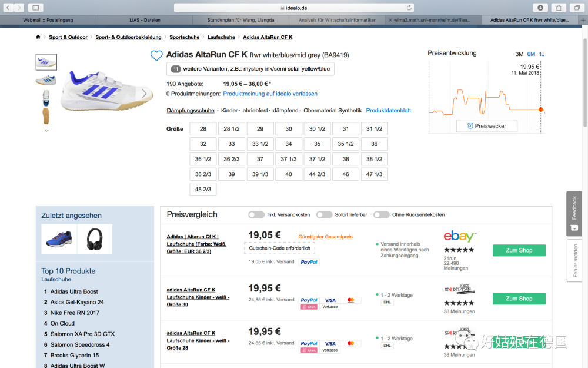
Task: Select the shoe top-view thumbnail
Action: [x=46, y=98]
